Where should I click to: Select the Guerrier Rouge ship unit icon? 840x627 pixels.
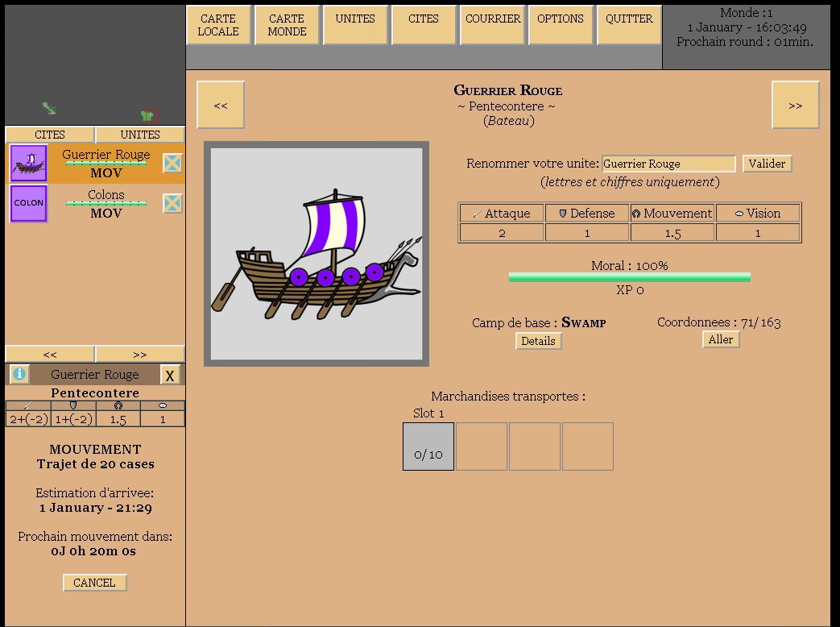[29, 163]
